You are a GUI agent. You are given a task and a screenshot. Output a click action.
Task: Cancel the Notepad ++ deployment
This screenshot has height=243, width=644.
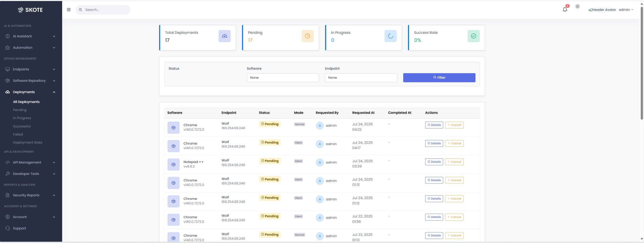tap(454, 162)
